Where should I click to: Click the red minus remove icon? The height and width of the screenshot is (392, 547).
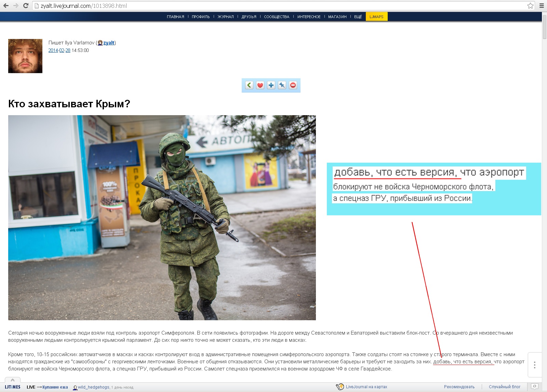click(x=293, y=85)
